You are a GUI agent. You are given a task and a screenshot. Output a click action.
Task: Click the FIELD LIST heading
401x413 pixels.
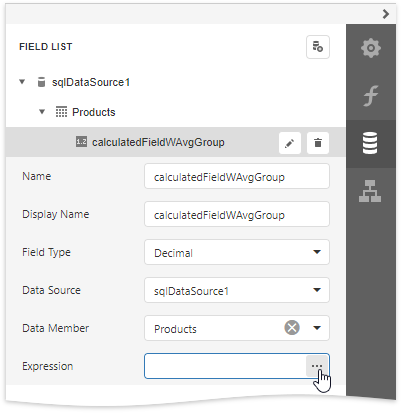point(46,47)
